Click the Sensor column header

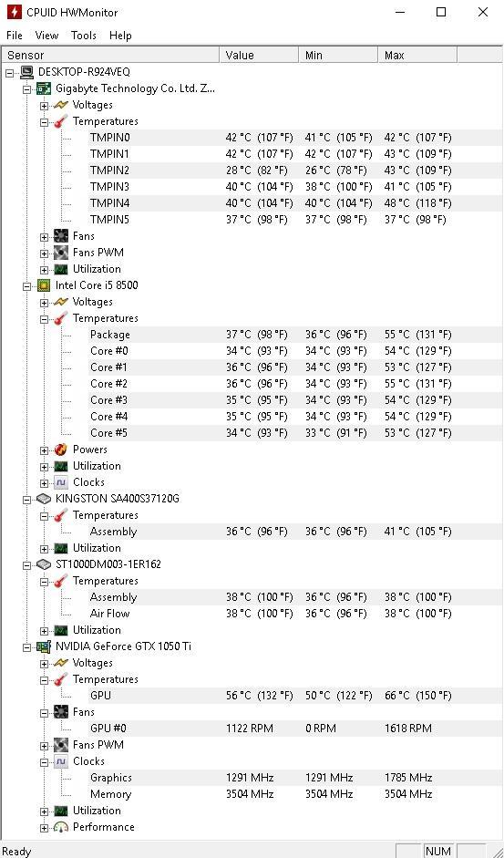[110, 56]
